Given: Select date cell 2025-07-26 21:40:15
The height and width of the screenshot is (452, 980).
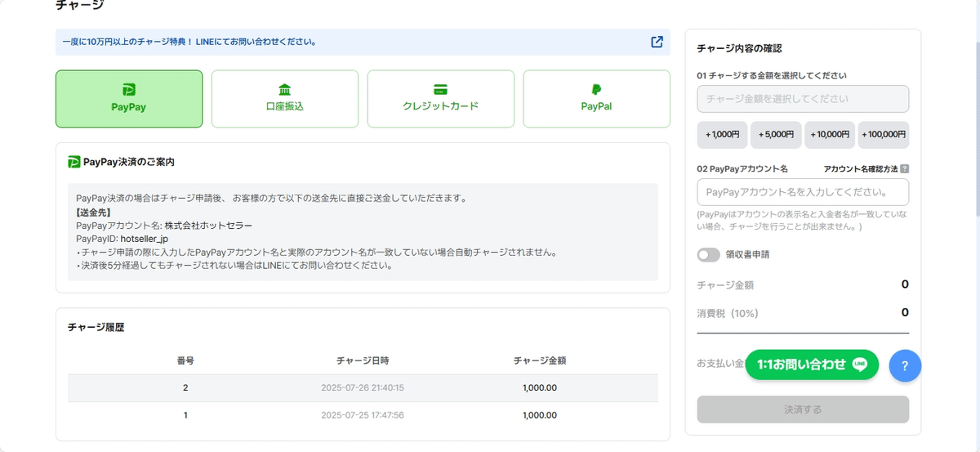Looking at the screenshot, I should coord(363,387).
